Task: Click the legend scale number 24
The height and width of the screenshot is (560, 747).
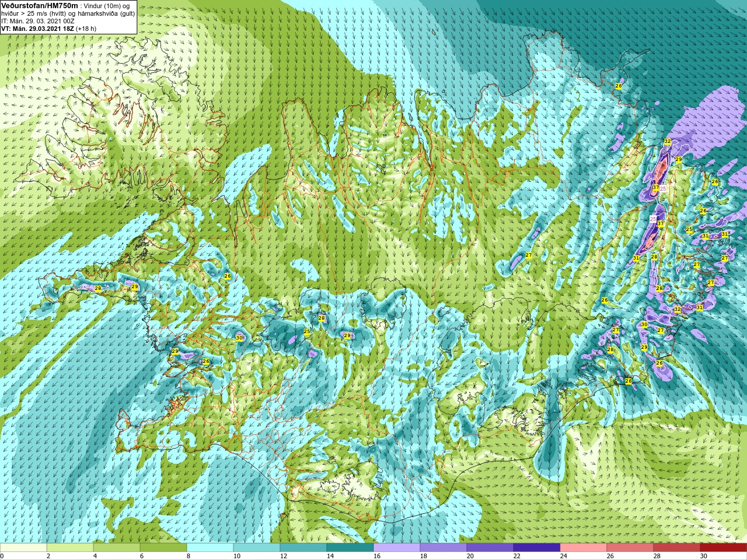Action: point(564,556)
